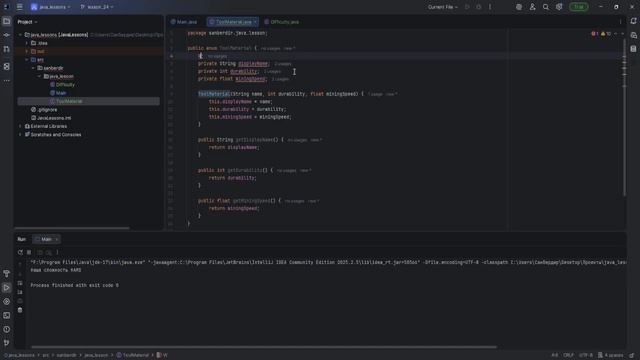This screenshot has width=640, height=360.
Task: Open Difficulty in the project tree
Action: tap(62, 84)
